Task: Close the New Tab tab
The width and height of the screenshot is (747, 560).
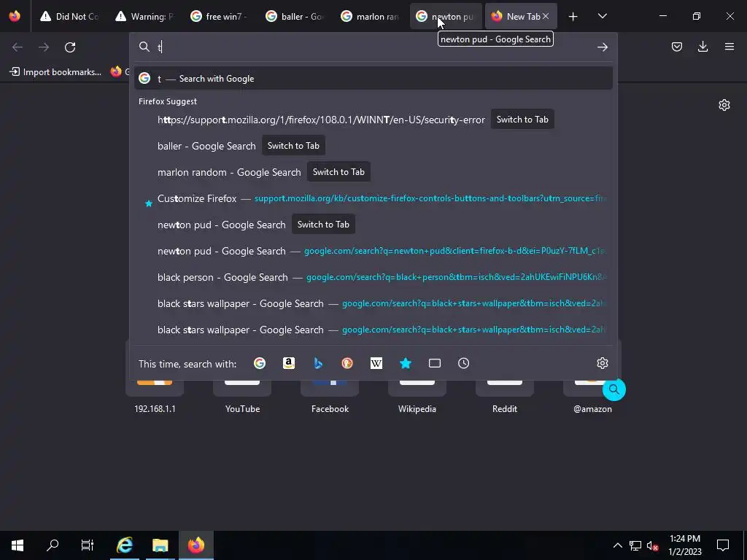Action: (x=546, y=17)
